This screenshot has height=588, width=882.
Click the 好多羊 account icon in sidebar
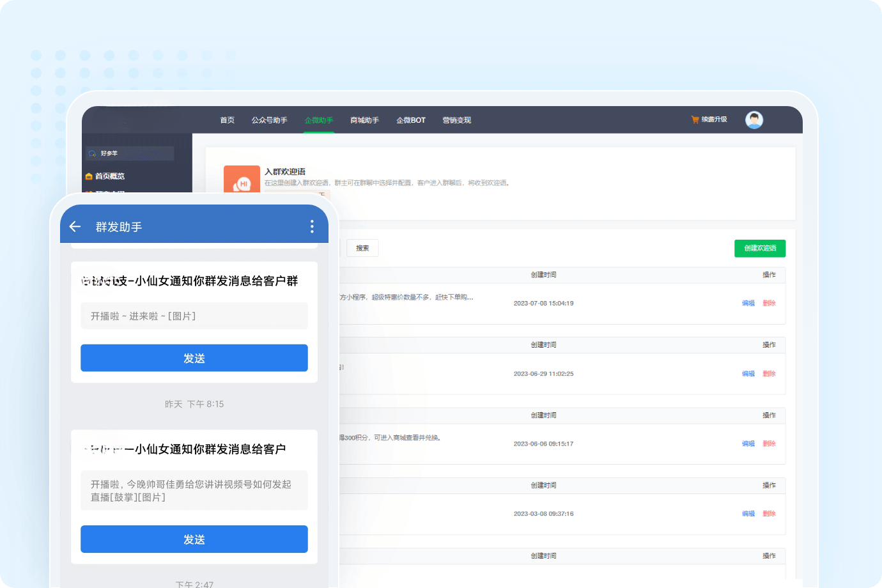tap(93, 153)
